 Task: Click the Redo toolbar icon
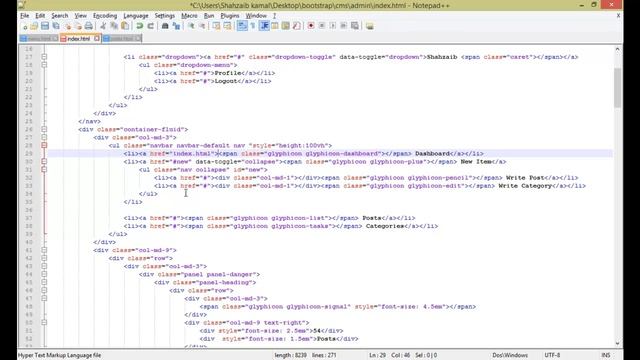(x=151, y=26)
